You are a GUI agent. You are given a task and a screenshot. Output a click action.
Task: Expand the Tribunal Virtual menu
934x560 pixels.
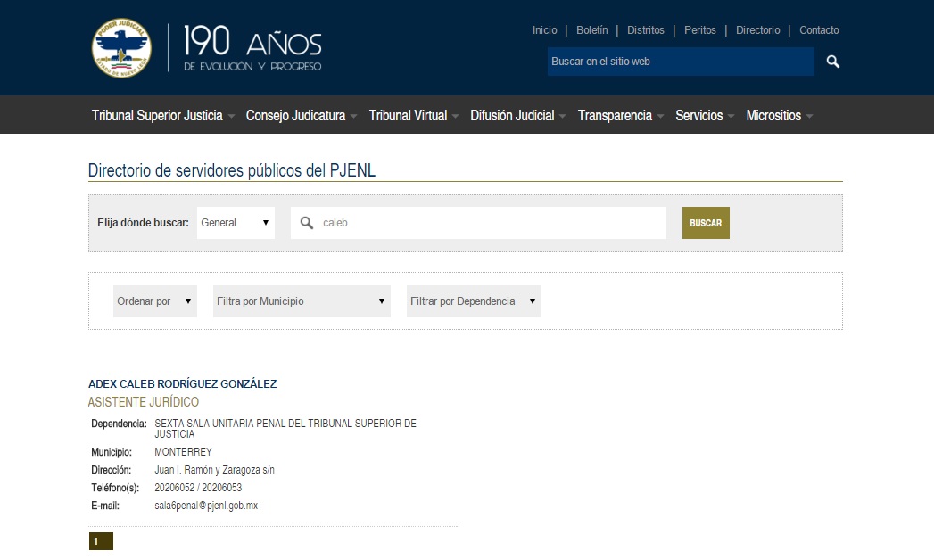[413, 116]
